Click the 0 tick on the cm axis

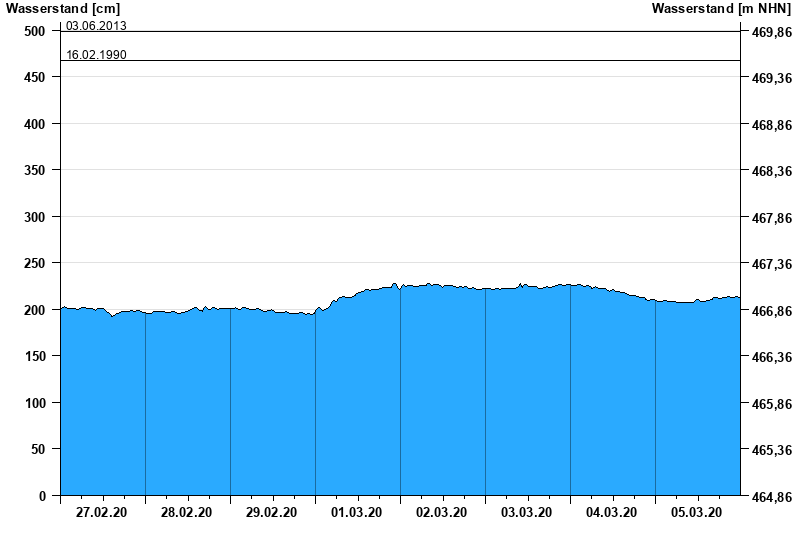click(42, 496)
